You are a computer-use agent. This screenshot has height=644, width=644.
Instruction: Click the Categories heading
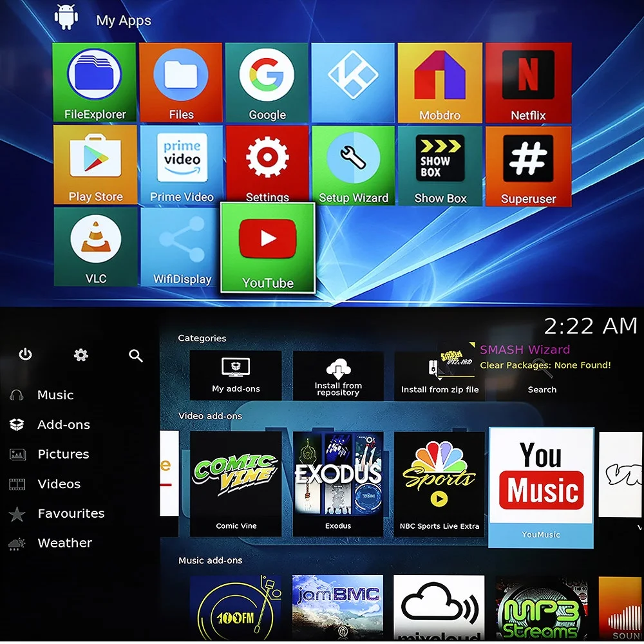pos(202,339)
